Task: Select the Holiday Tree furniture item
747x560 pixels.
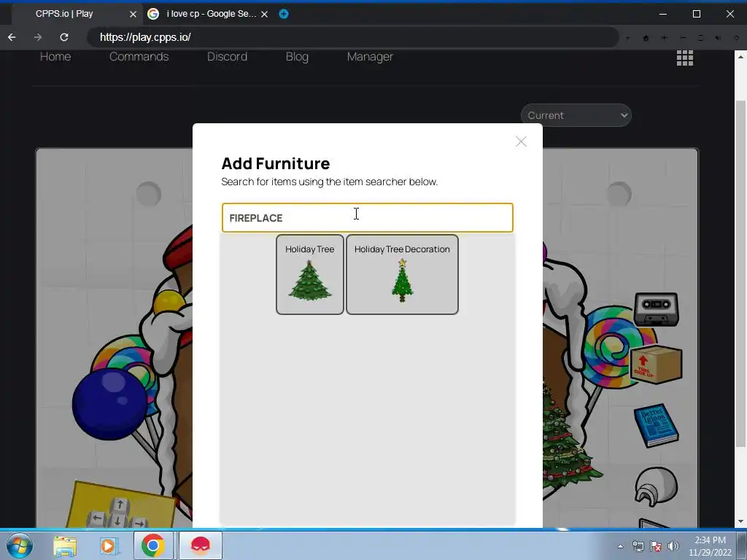Action: (x=309, y=274)
